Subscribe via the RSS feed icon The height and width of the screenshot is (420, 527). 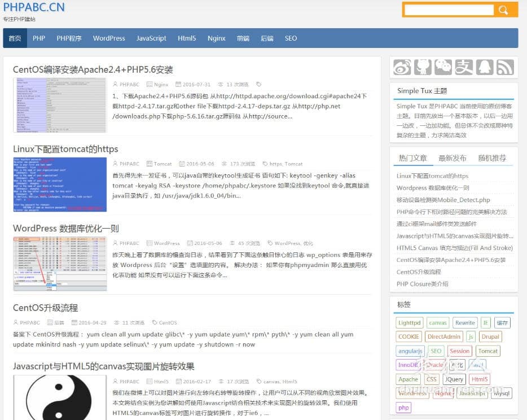tap(505, 67)
